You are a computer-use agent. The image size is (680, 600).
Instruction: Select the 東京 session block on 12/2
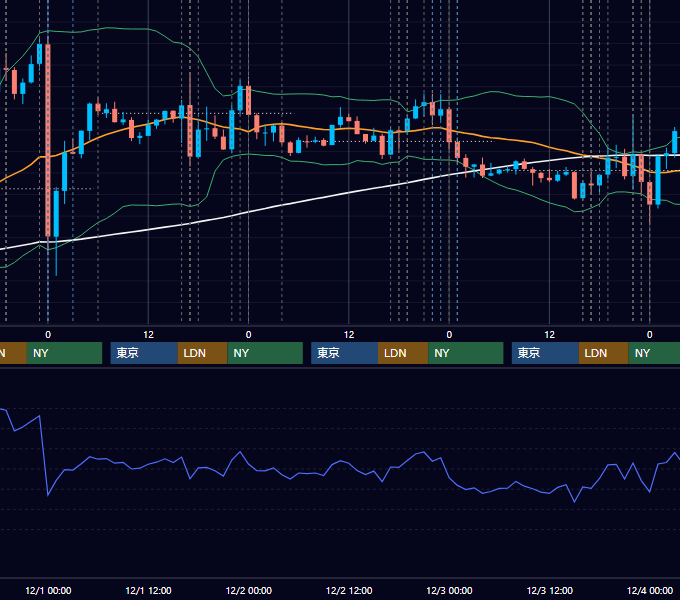[x=345, y=353]
